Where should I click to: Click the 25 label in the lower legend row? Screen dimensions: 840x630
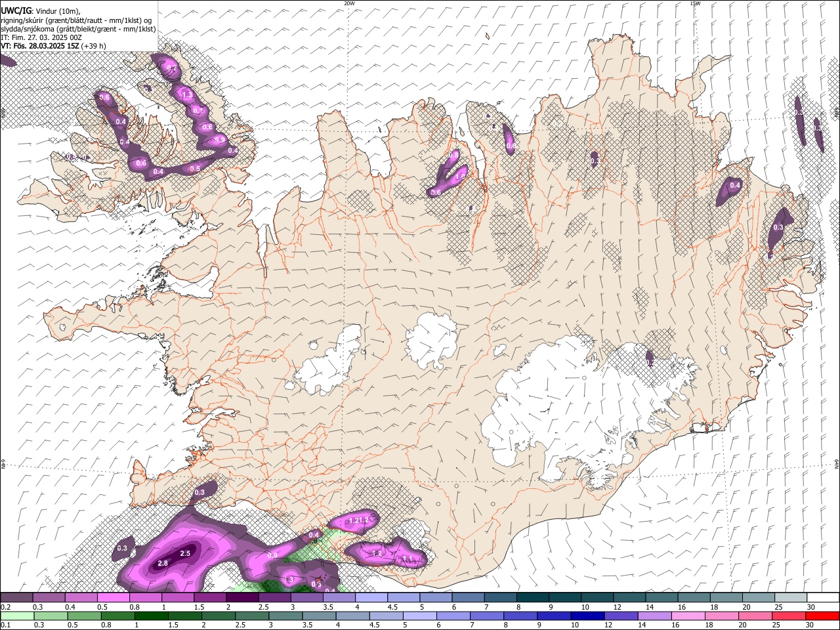click(x=777, y=625)
